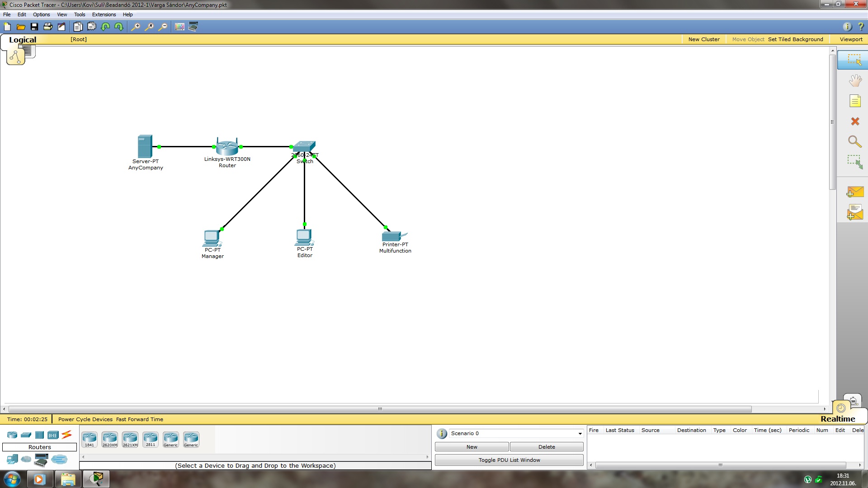Choose the Place Note tool
This screenshot has height=488, width=868.
[x=855, y=101]
